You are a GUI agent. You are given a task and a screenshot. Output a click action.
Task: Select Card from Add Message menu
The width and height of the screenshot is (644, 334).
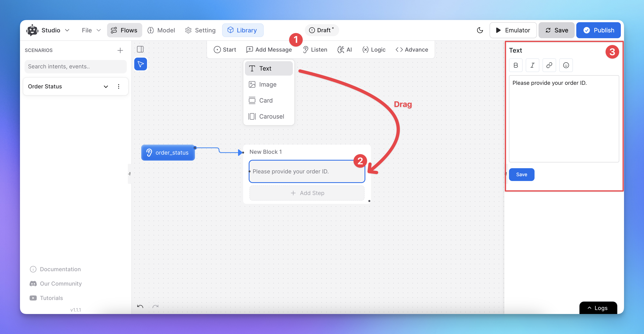pyautogui.click(x=269, y=101)
